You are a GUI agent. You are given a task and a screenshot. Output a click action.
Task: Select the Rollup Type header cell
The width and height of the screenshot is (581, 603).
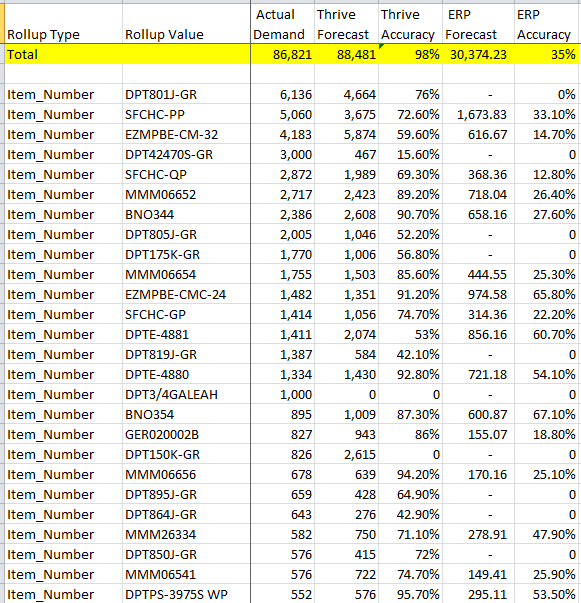click(63, 24)
